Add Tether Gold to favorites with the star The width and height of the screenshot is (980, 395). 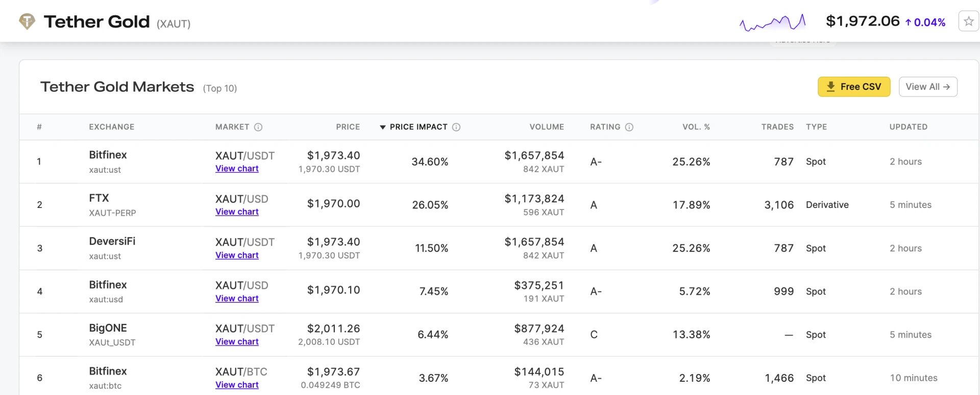pos(968,21)
